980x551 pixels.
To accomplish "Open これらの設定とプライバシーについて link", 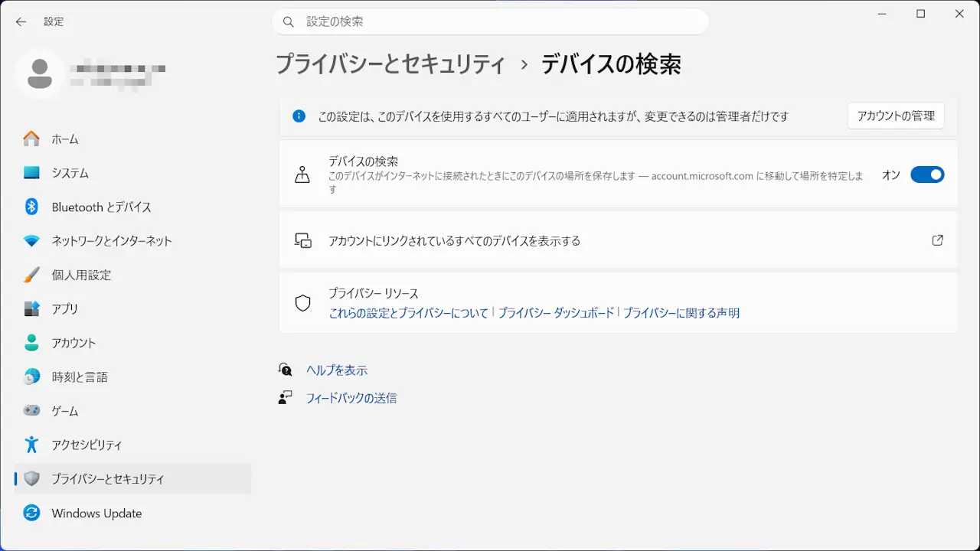I will point(408,313).
